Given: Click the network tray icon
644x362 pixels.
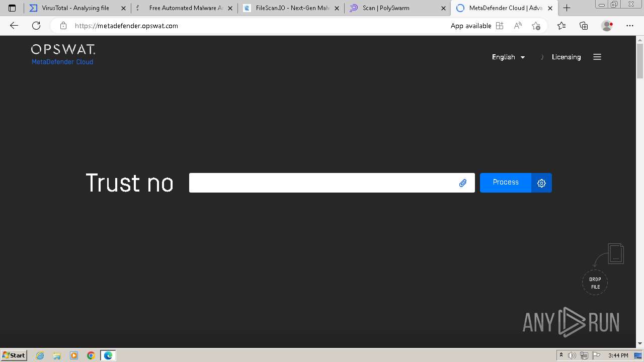Looking at the screenshot, I should pyautogui.click(x=584, y=355).
